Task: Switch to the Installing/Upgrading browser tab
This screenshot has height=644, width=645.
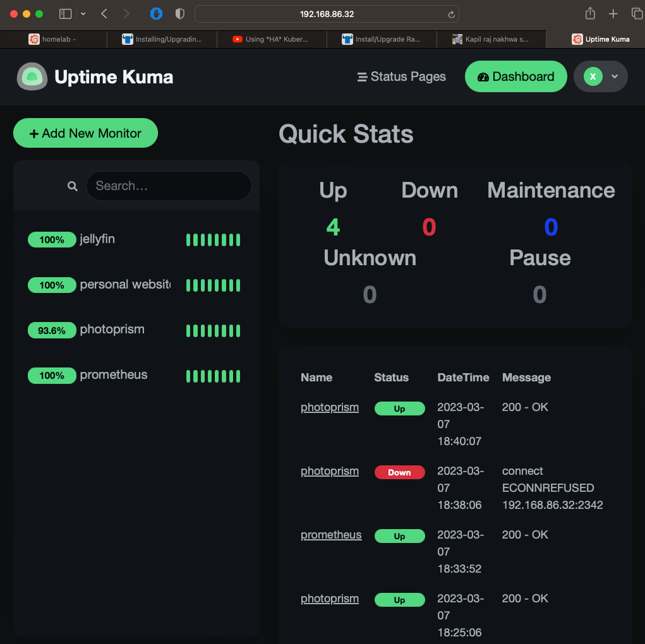Action: [x=162, y=40]
